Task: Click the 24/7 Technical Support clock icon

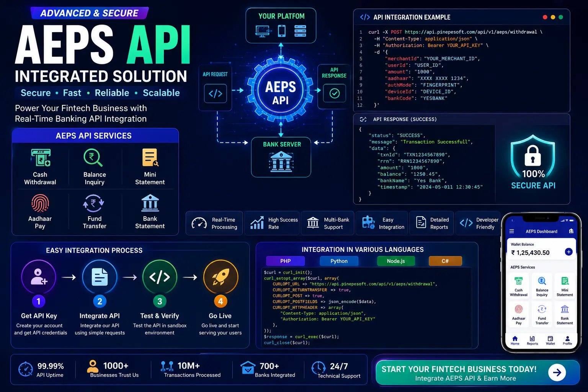Action: [x=318, y=368]
